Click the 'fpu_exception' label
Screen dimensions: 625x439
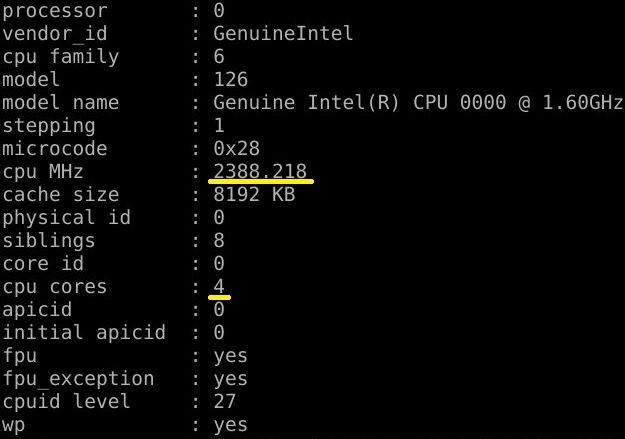(x=78, y=378)
